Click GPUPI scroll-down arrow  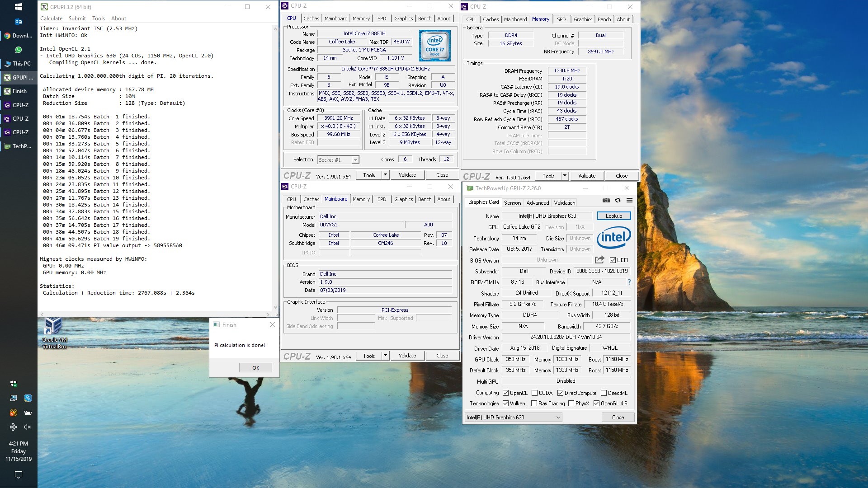(275, 308)
